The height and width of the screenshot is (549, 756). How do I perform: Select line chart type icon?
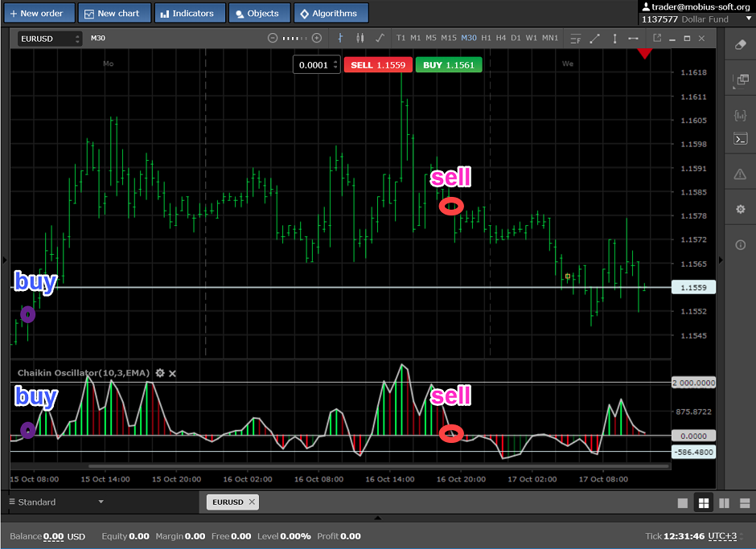[x=380, y=38]
